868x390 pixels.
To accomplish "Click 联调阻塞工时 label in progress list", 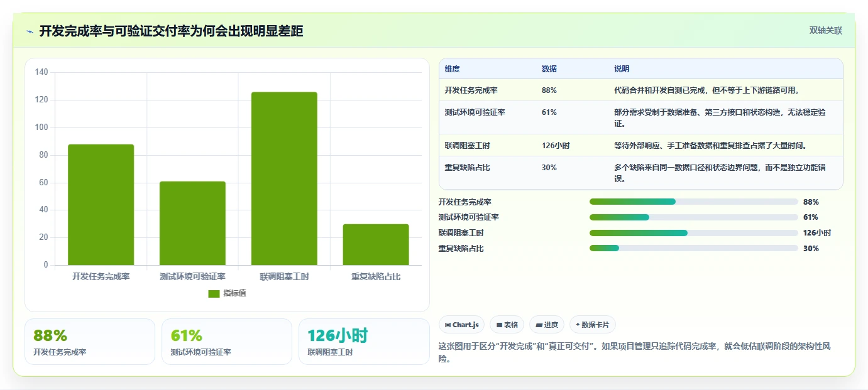I will click(x=461, y=233).
